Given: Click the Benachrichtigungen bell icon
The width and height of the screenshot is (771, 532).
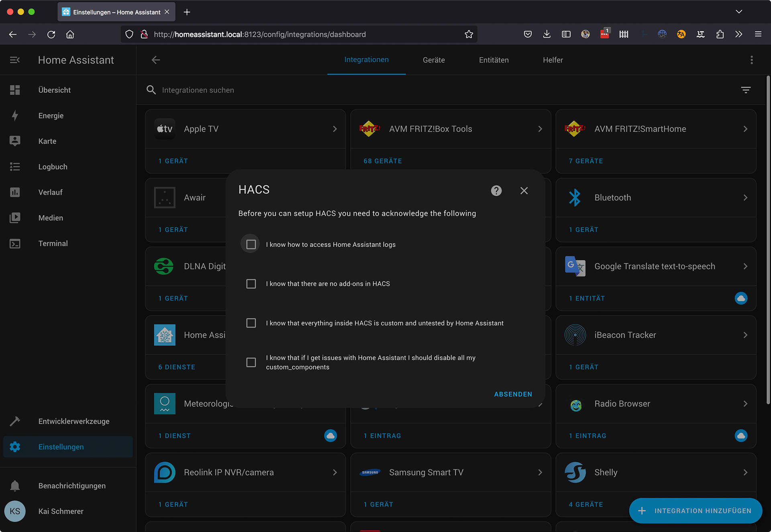Looking at the screenshot, I should pyautogui.click(x=15, y=486).
